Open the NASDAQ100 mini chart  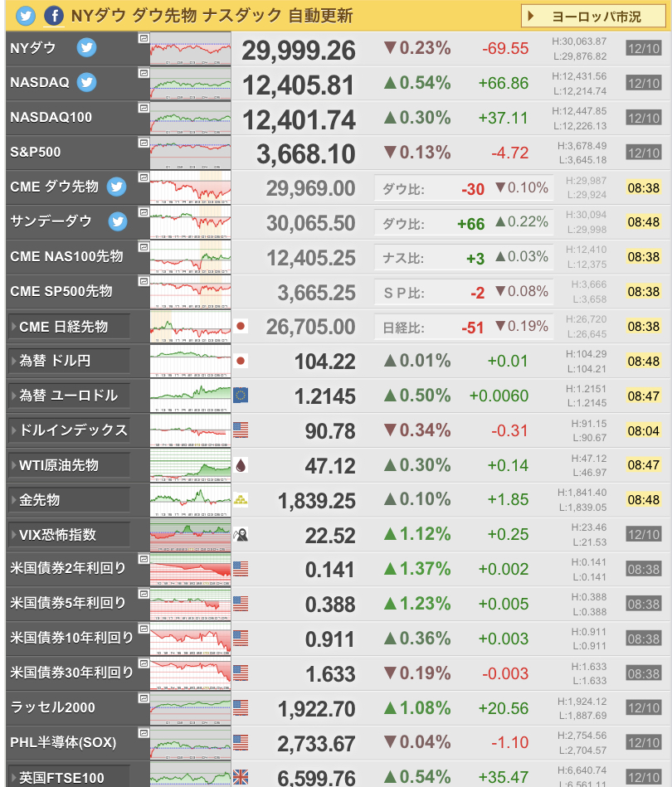point(190,119)
